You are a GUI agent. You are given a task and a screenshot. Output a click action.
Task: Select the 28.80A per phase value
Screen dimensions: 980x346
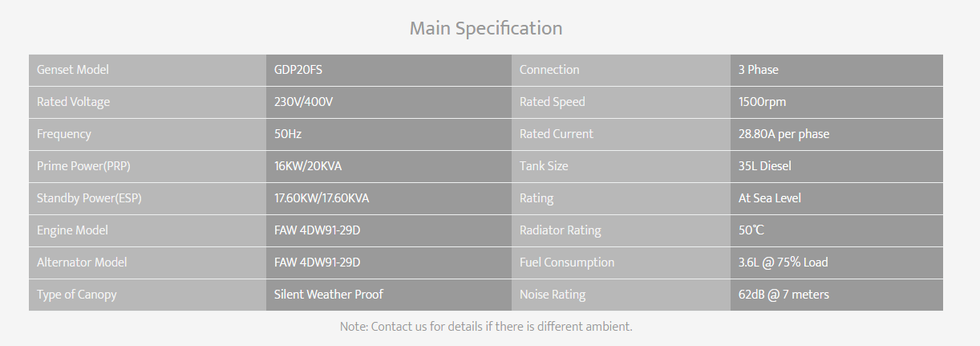(x=784, y=134)
